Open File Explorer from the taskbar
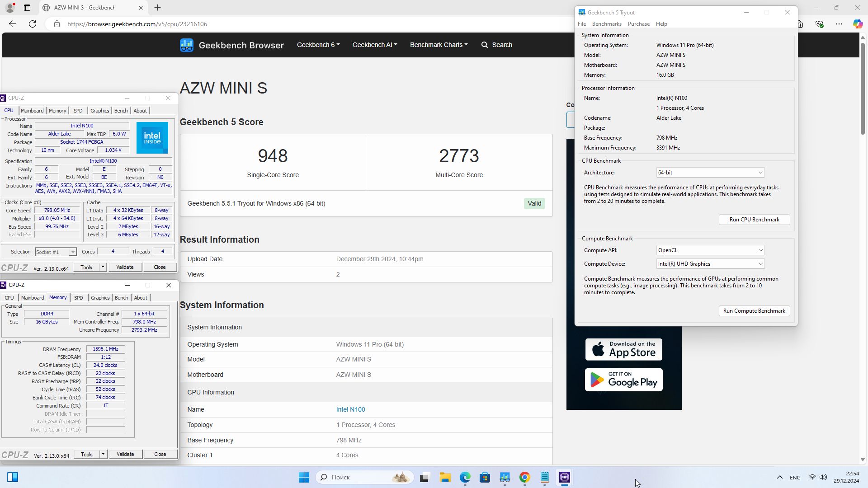The width and height of the screenshot is (868, 488). pos(445,477)
